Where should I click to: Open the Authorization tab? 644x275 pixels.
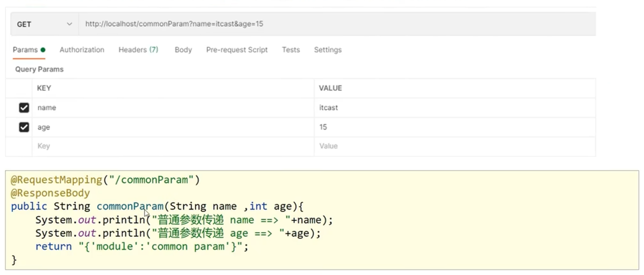(x=82, y=50)
